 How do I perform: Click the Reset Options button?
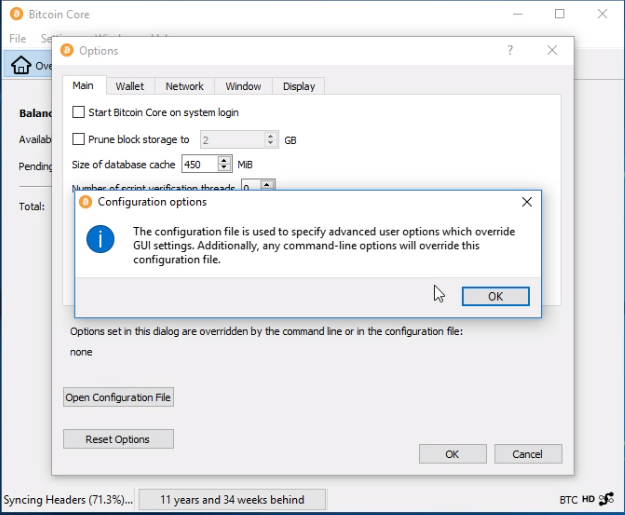pyautogui.click(x=118, y=439)
